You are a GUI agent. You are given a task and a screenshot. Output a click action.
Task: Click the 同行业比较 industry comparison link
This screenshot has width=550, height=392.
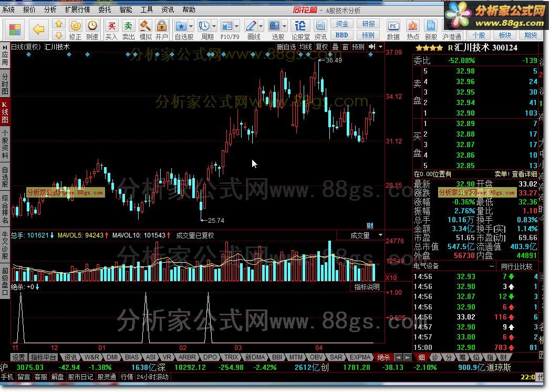[517, 266]
